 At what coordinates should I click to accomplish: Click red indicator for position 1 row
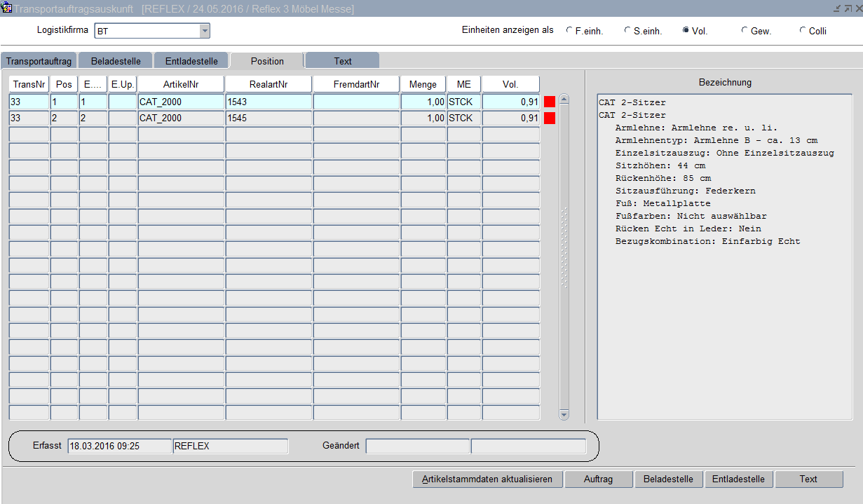point(550,102)
